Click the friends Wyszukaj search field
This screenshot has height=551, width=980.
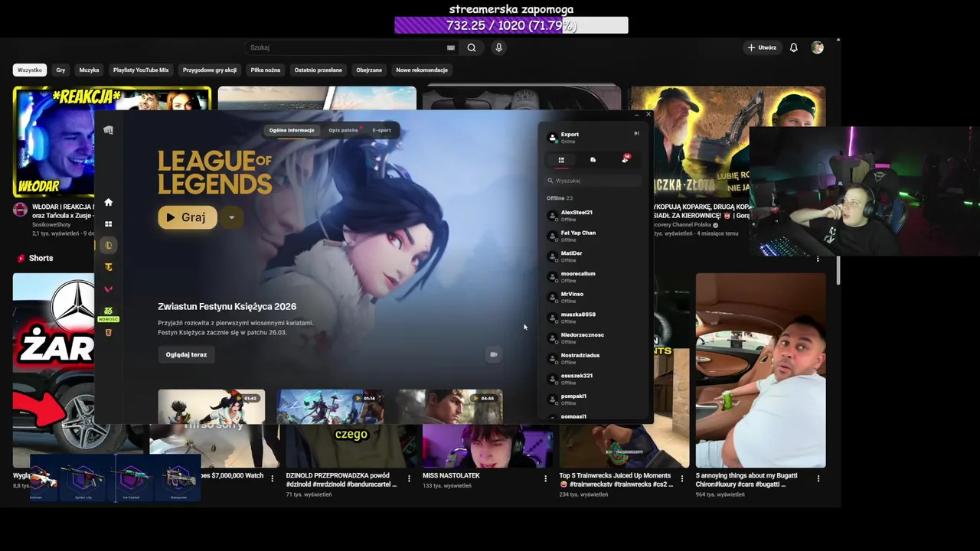pyautogui.click(x=594, y=181)
